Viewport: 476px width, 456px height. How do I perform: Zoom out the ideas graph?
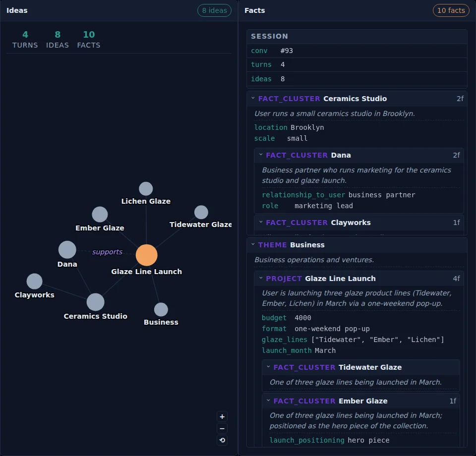click(222, 428)
